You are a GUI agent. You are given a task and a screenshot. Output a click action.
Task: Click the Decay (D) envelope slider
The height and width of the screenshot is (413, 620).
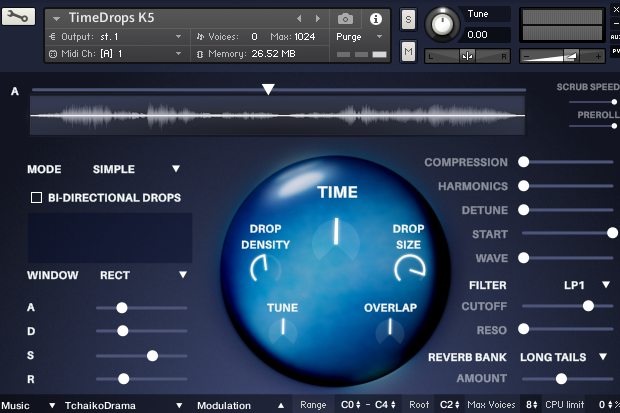click(123, 331)
